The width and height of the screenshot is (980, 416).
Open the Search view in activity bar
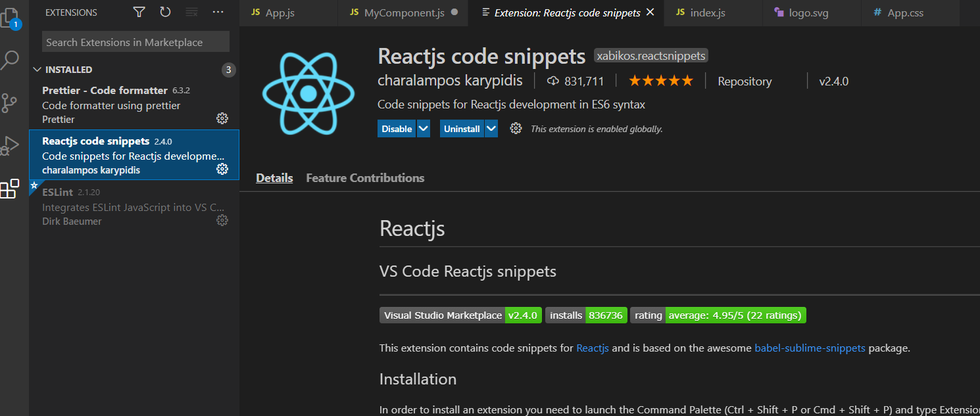click(10, 60)
